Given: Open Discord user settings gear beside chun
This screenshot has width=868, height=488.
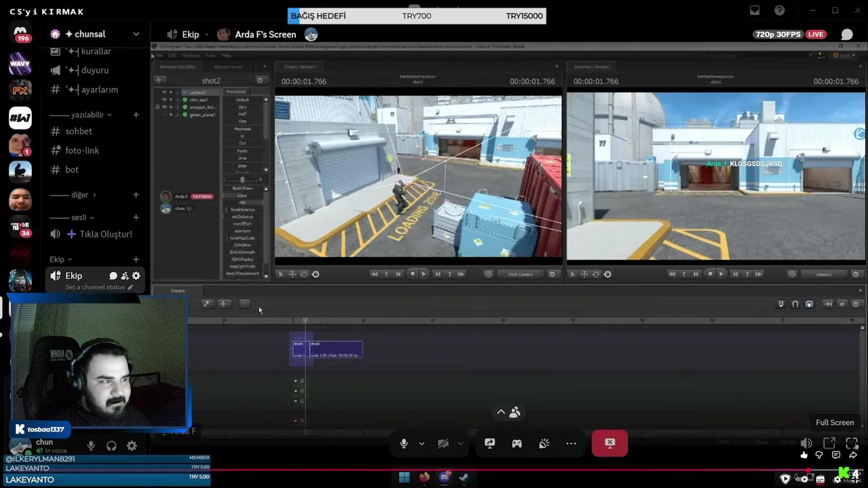Looking at the screenshot, I should click(132, 446).
